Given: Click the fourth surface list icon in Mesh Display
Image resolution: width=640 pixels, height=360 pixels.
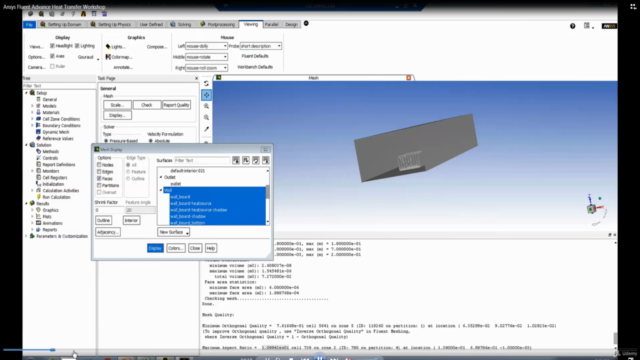Looking at the screenshot, I should [x=265, y=160].
